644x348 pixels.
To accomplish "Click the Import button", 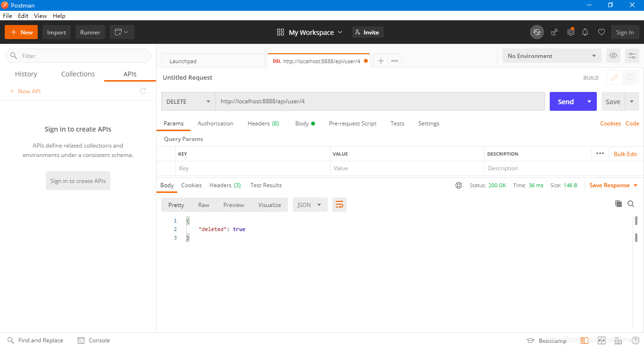I will pos(57,32).
